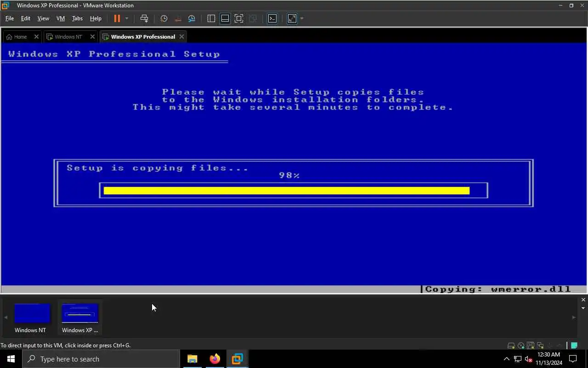Click the yellow file copy progress bar
The image size is (588, 368).
pyautogui.click(x=287, y=190)
